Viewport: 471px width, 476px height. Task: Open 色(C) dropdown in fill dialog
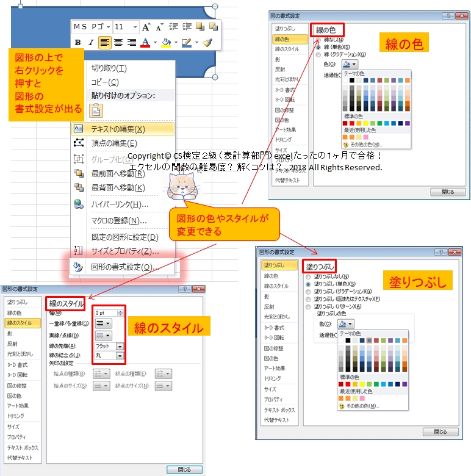[x=346, y=324]
